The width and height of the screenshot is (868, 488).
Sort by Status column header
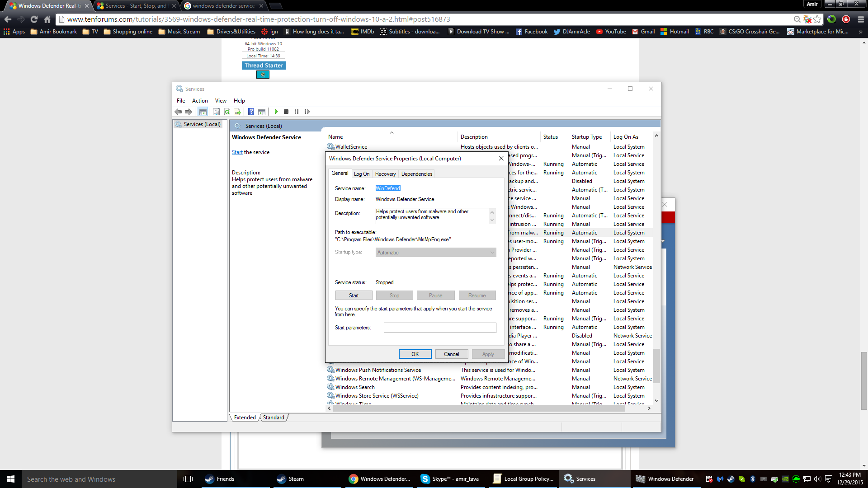(554, 137)
